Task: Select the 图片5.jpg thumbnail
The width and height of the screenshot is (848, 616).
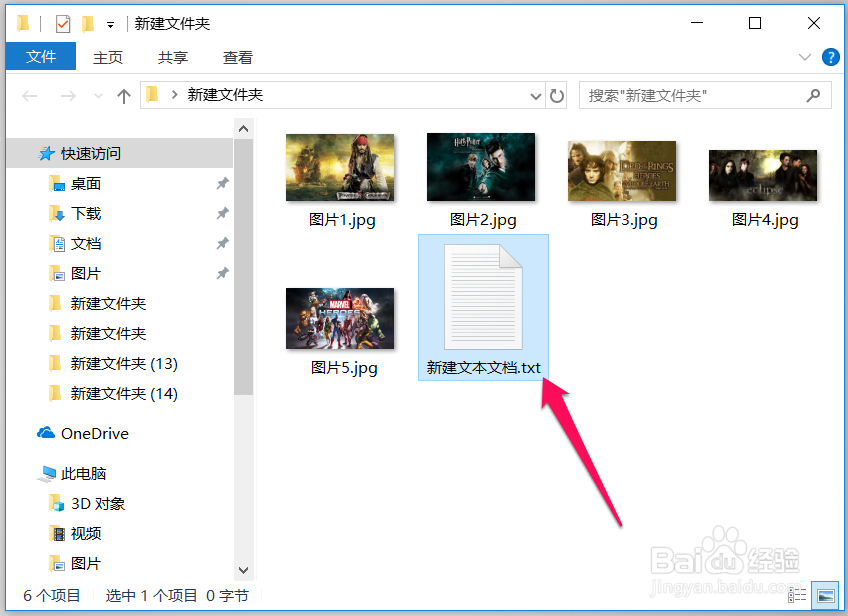Action: (340, 319)
